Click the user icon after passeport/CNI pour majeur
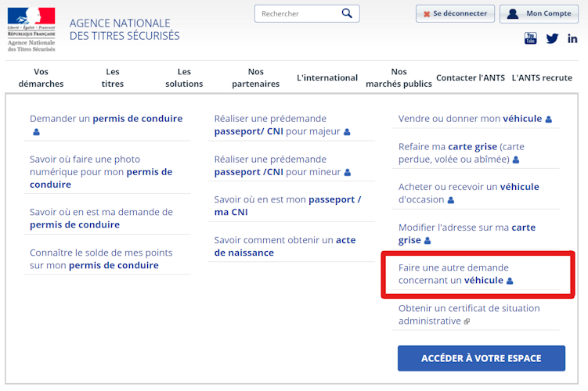Screen dimensions: 588x391 [347, 132]
